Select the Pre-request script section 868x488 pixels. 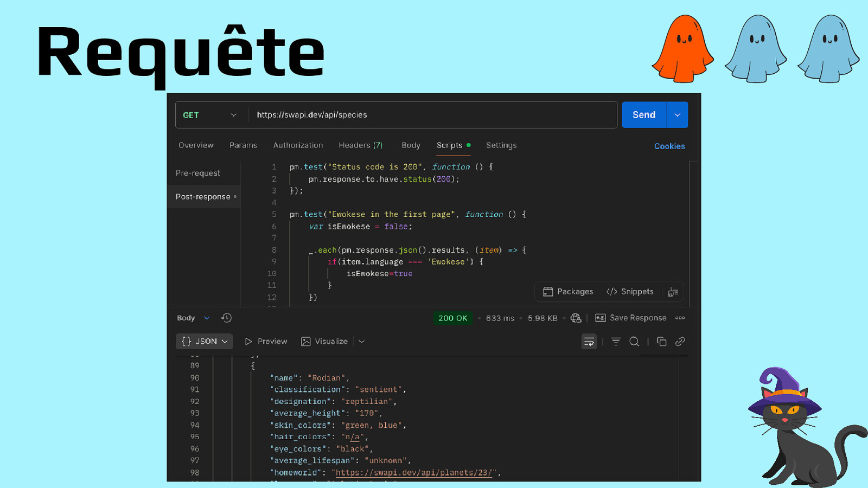198,173
